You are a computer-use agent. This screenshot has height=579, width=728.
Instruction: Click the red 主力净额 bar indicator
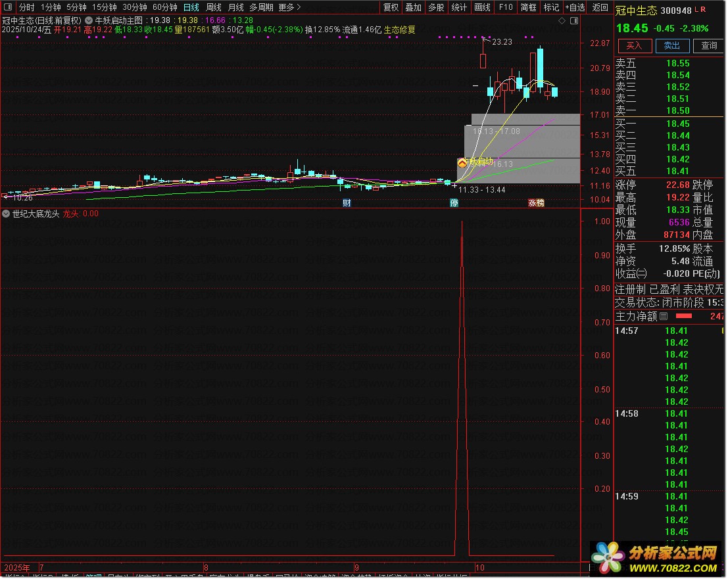(684, 316)
